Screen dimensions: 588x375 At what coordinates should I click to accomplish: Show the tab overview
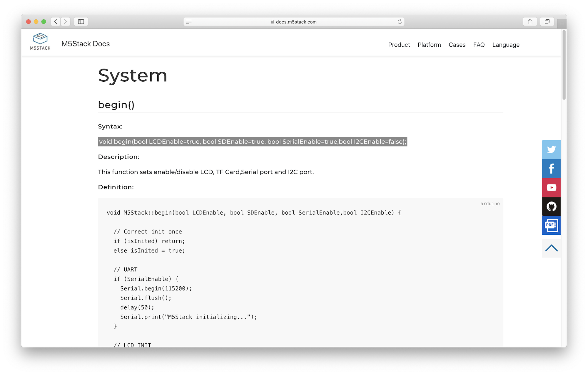coord(547,22)
